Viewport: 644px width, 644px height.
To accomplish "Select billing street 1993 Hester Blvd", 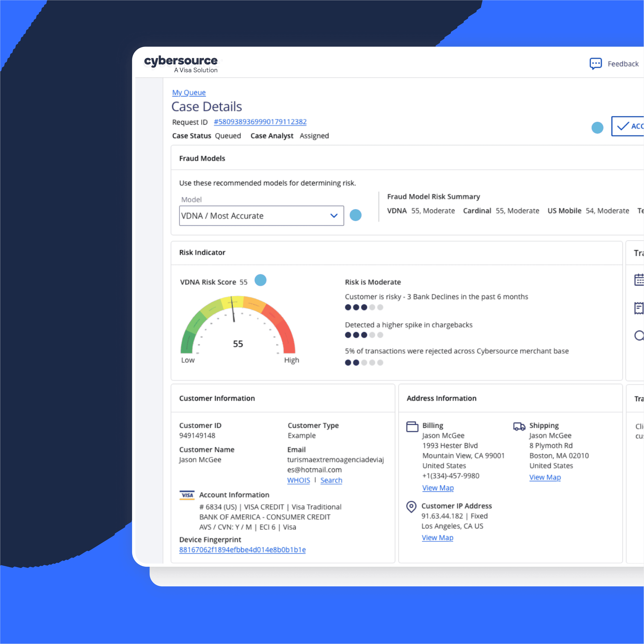I will pyautogui.click(x=450, y=446).
